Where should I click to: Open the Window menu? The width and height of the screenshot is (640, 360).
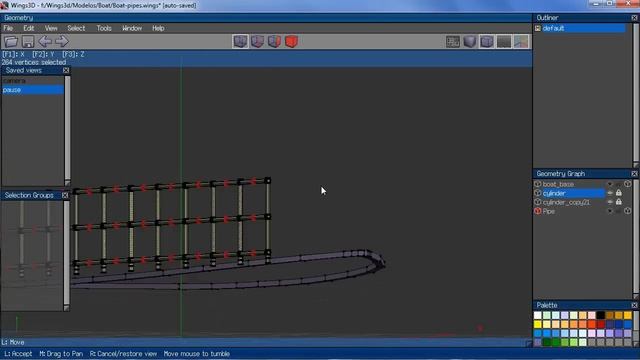tap(132, 28)
